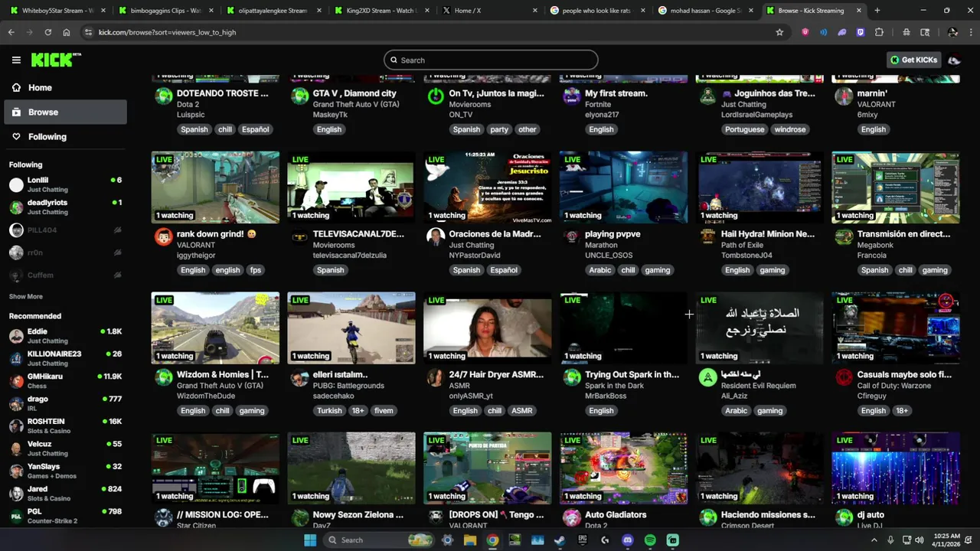Click the Get KICKs button
The width and height of the screenshot is (980, 551).
913,60
